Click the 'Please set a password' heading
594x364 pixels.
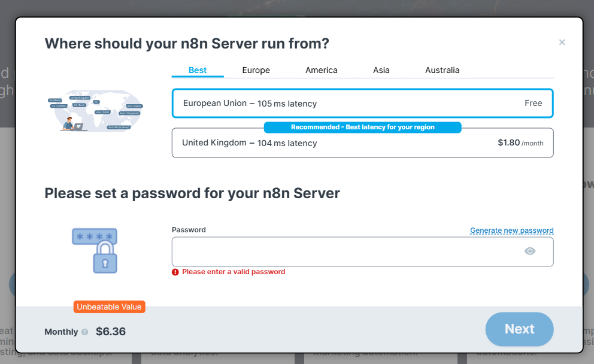point(192,193)
